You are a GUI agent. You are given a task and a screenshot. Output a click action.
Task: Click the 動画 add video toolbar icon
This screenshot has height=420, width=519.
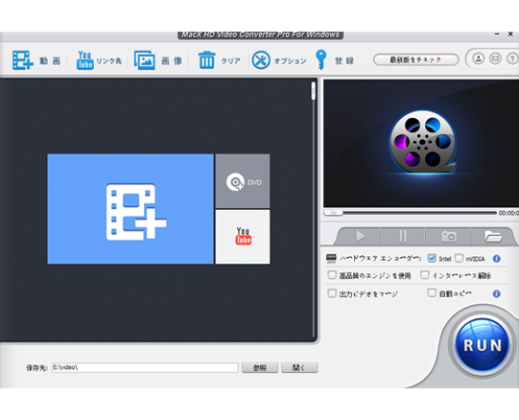(x=23, y=59)
